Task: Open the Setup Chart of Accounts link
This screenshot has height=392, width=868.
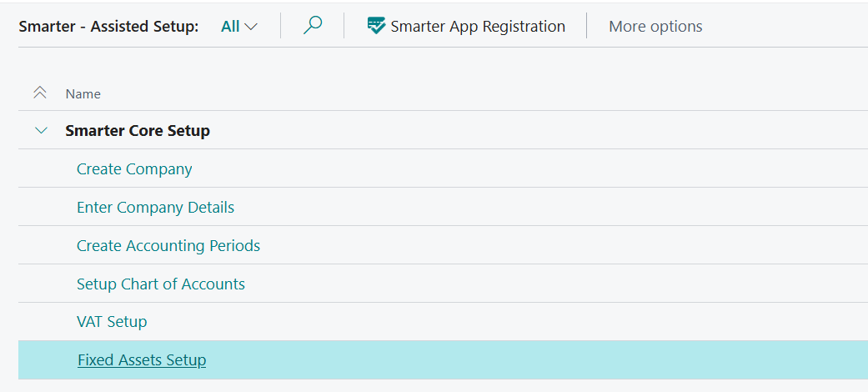Action: [161, 284]
